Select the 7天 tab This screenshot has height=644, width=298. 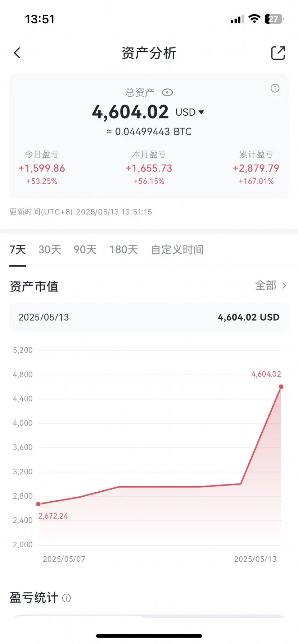point(18,250)
